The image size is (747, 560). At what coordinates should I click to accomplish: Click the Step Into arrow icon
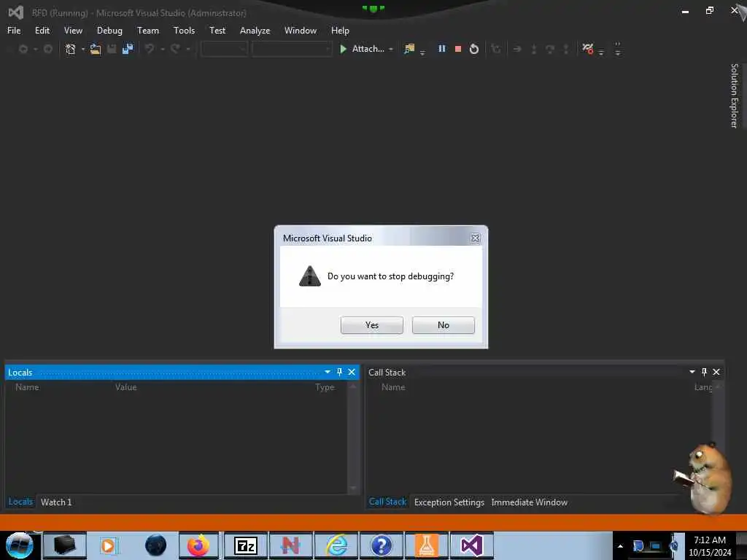pyautogui.click(x=533, y=49)
